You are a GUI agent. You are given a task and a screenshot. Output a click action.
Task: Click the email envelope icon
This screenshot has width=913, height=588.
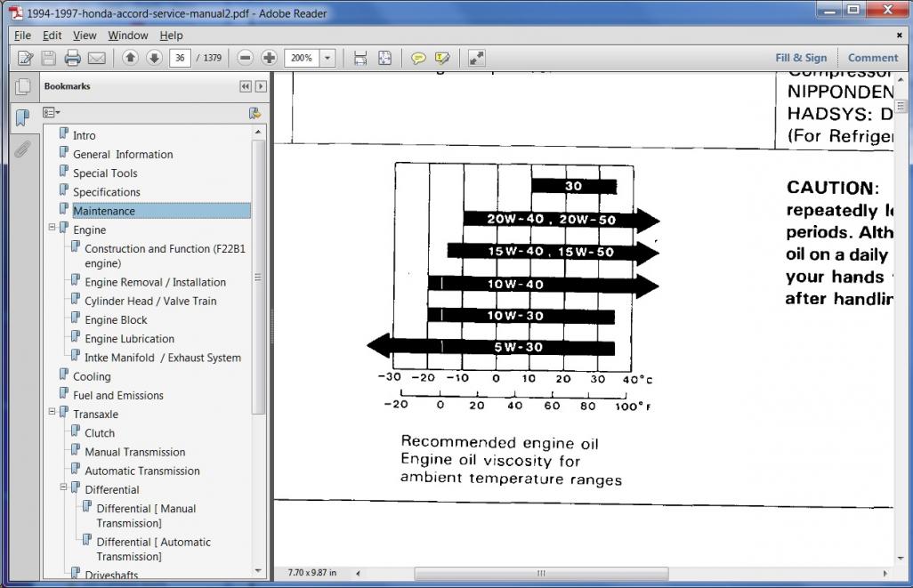[x=96, y=58]
